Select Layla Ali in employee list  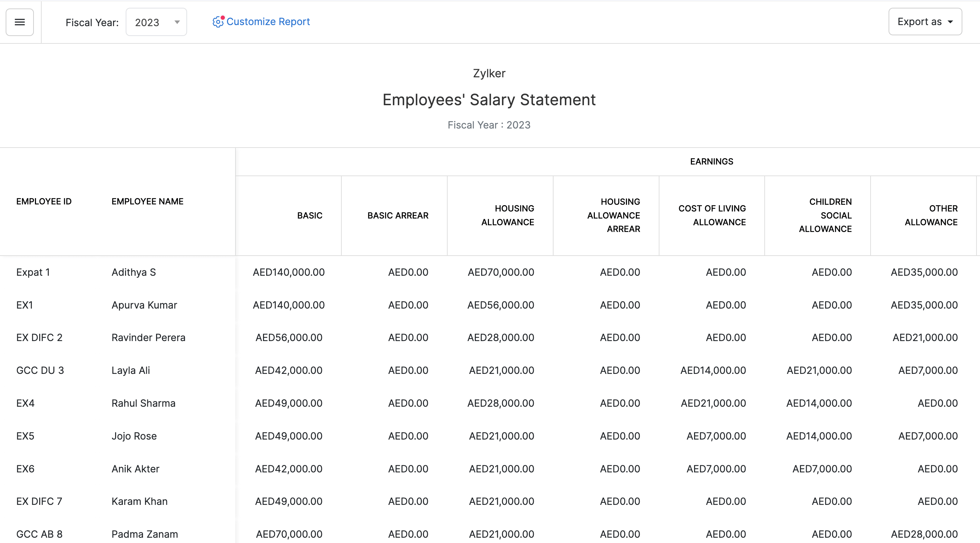(x=131, y=370)
